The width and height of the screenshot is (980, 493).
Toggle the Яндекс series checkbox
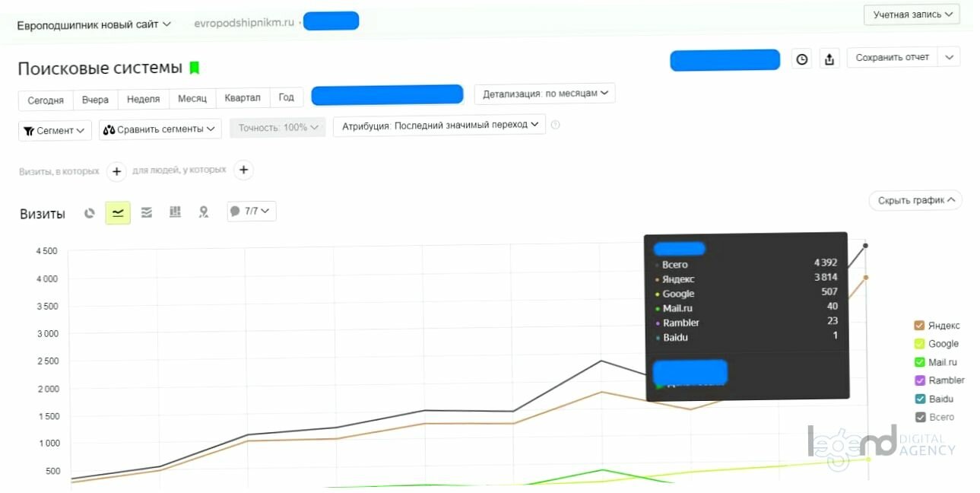pyautogui.click(x=919, y=326)
